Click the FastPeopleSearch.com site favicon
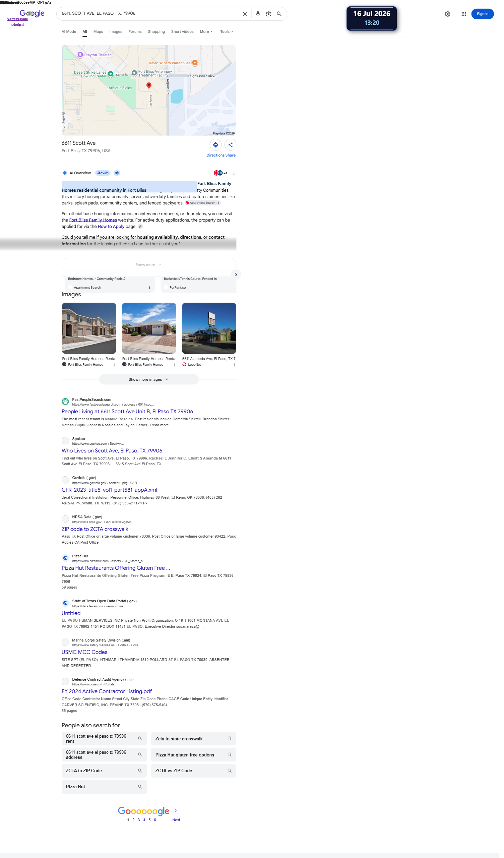The image size is (504, 858). 66,405
